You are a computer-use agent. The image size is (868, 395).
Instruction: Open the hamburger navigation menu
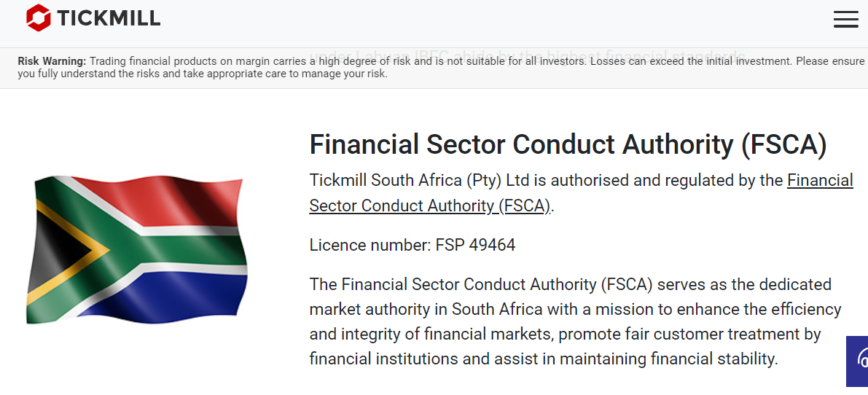[845, 20]
